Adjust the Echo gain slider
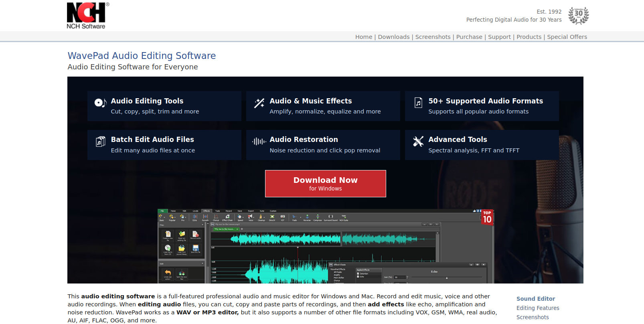Screen dimensions: 644x324 tap(446, 277)
